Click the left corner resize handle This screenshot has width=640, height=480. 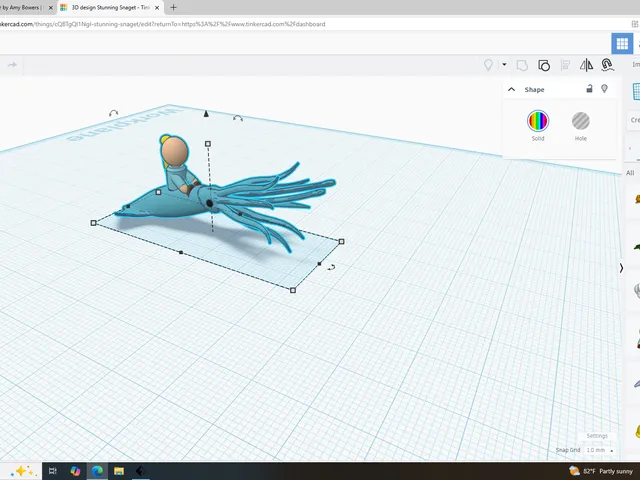click(x=93, y=223)
